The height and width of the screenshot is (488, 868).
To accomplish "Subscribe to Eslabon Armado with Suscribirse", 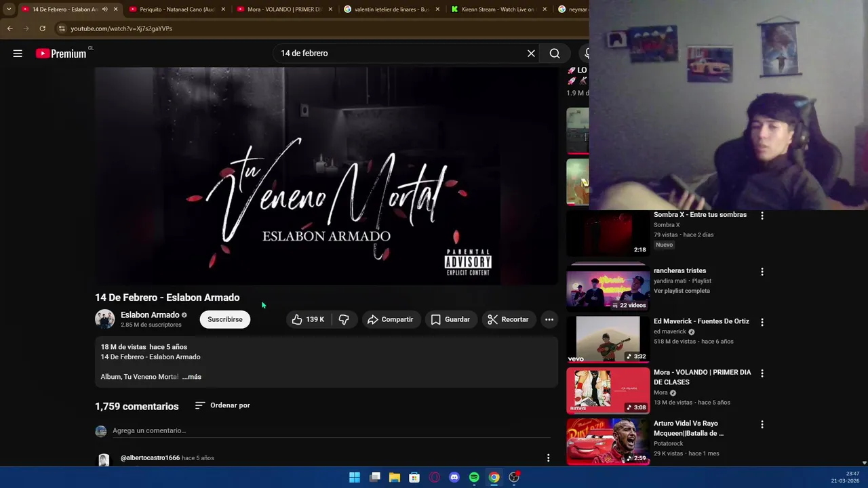I will 225,319.
